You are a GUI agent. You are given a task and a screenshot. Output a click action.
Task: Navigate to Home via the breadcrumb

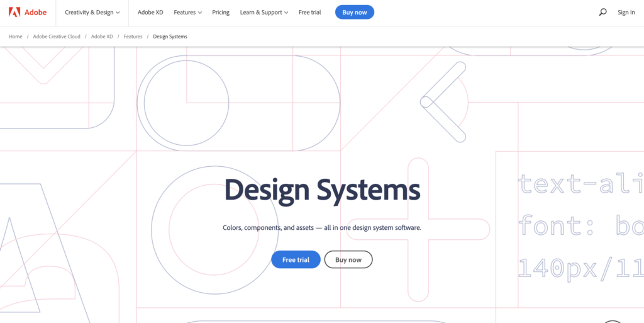[x=16, y=37]
